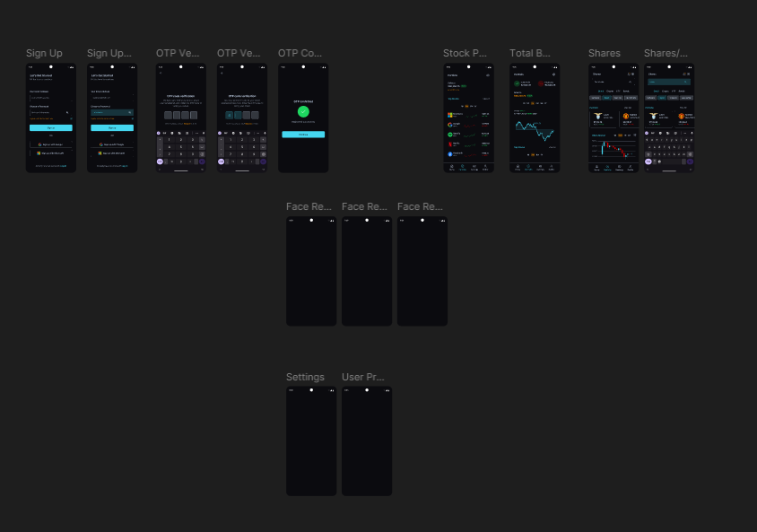Click the Profile nav icon in Stock P... frame
757x532 pixels.
[485, 167]
